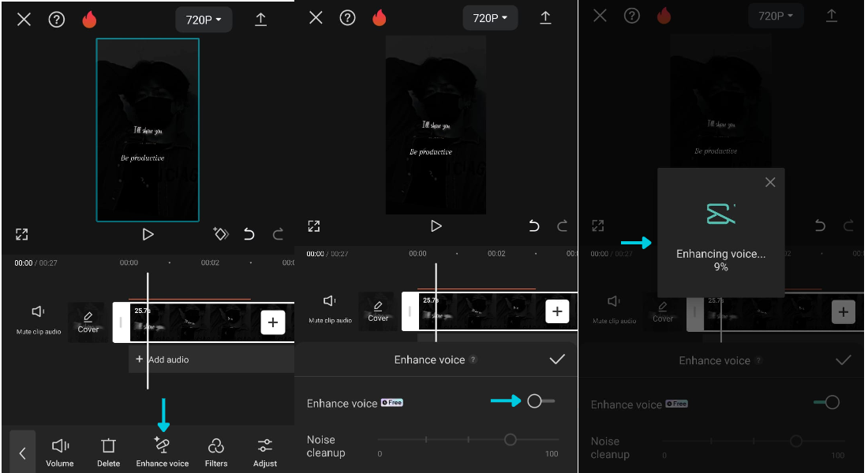Open help icon in the right screen
The width and height of the screenshot is (868, 473).
(631, 16)
